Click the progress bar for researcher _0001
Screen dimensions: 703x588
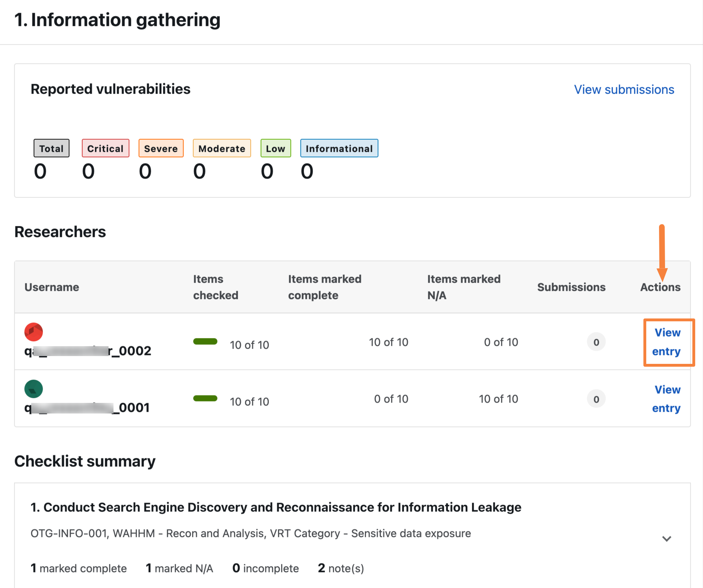click(205, 398)
